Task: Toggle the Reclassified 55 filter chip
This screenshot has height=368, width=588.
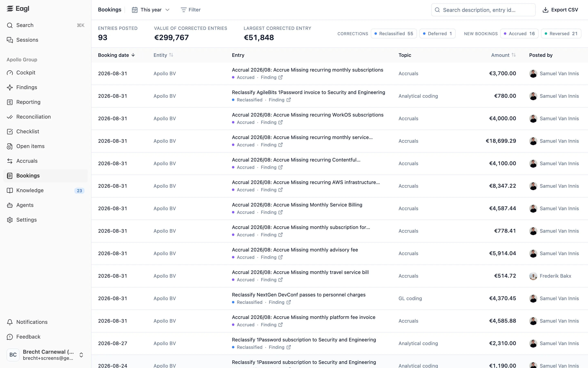Action: pos(394,34)
